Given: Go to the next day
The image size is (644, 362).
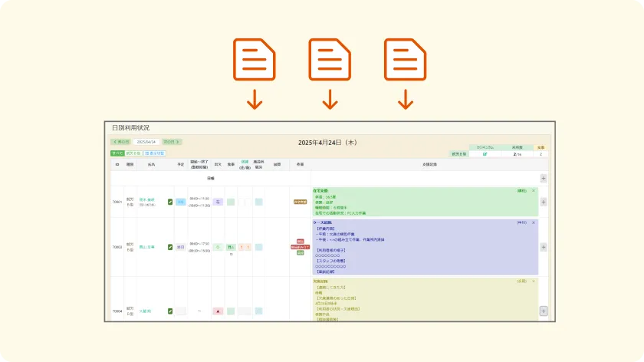Looking at the screenshot, I should point(172,142).
